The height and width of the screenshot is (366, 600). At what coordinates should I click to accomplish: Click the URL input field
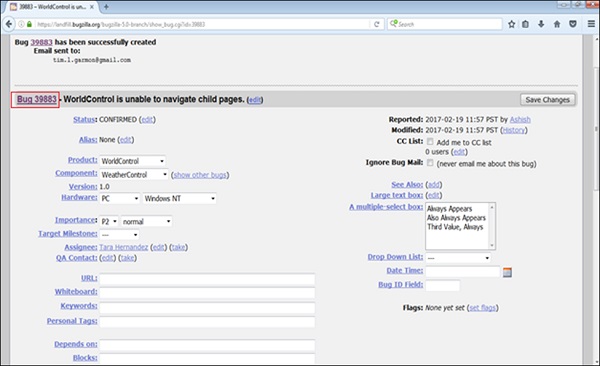click(x=207, y=279)
